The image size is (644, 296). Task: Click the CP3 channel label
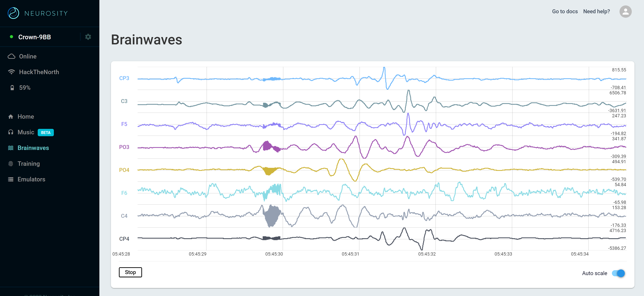pos(124,78)
